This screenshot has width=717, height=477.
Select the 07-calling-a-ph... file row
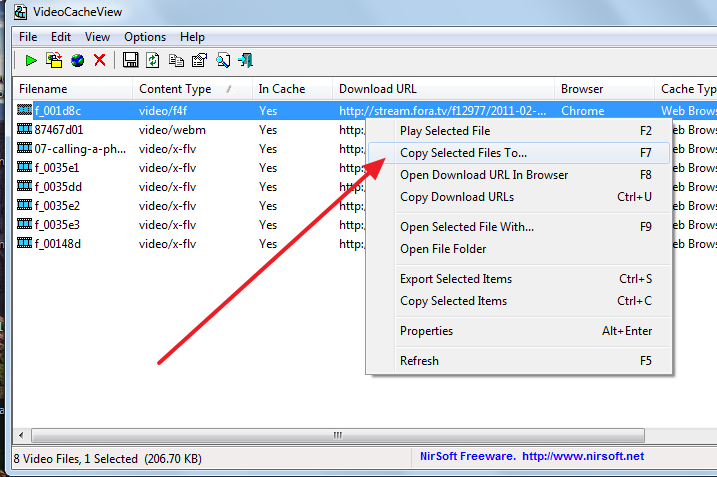click(x=190, y=149)
